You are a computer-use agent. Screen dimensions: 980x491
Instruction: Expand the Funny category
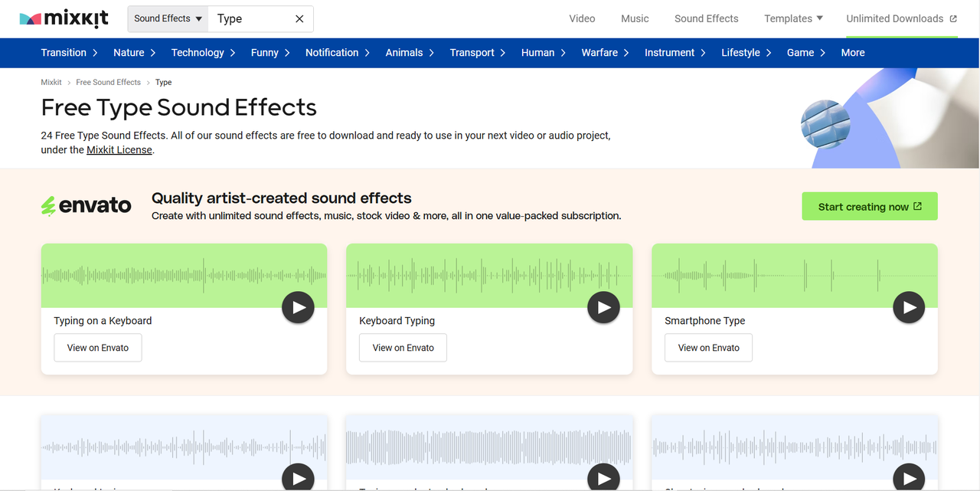point(270,52)
